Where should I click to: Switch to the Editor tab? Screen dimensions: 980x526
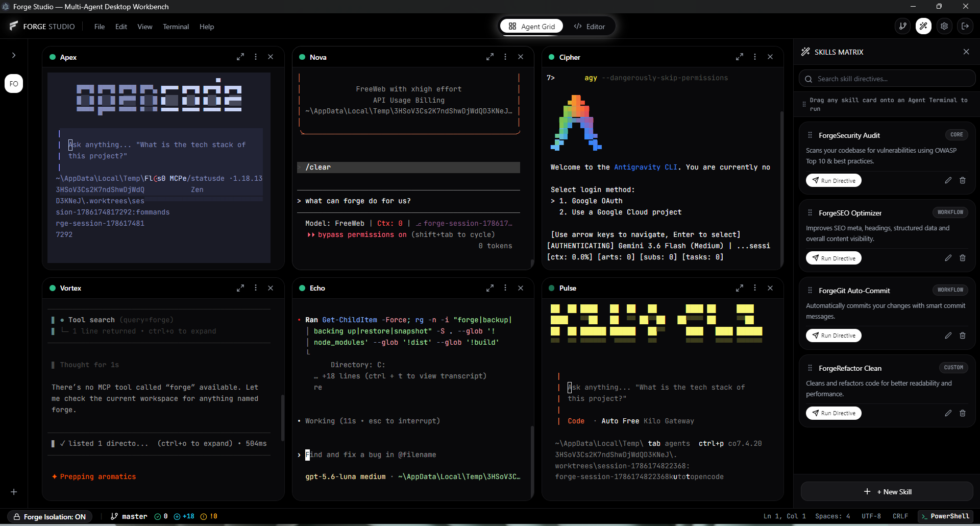[590, 26]
